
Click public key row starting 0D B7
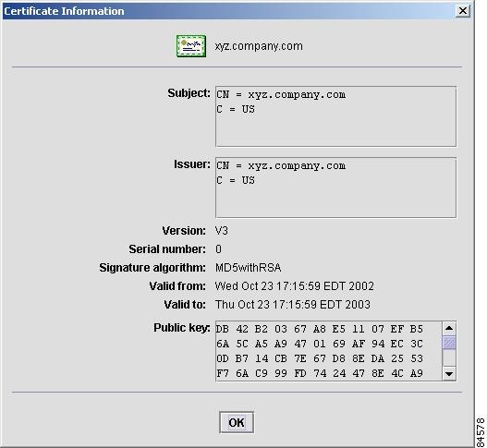320,358
